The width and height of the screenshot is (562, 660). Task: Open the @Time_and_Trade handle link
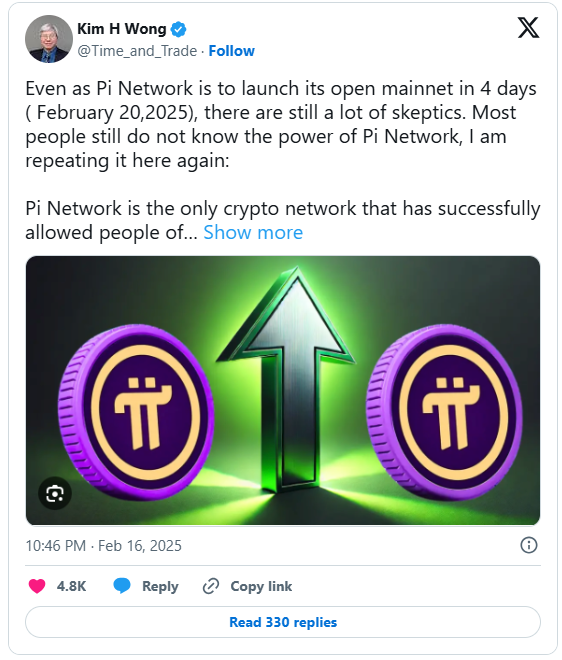click(137, 51)
